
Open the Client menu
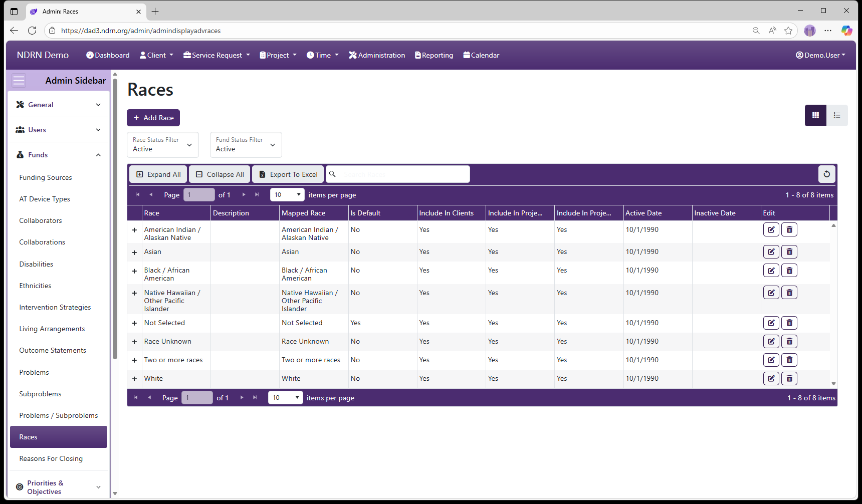click(156, 55)
